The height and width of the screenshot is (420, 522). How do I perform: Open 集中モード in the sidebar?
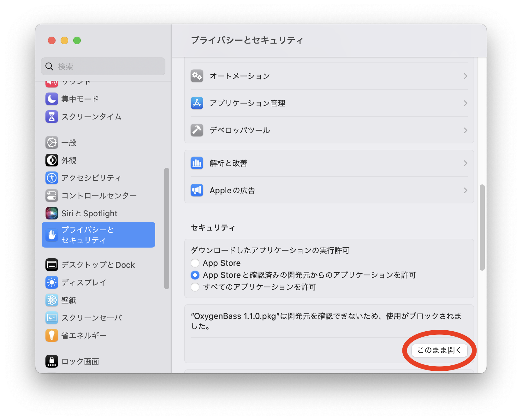click(x=98, y=99)
